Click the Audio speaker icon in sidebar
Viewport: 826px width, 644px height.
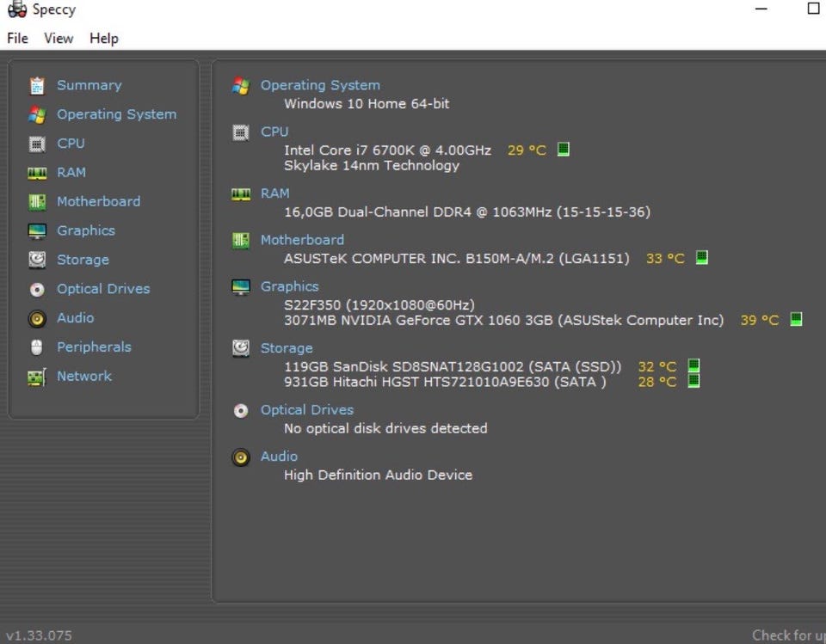37,319
